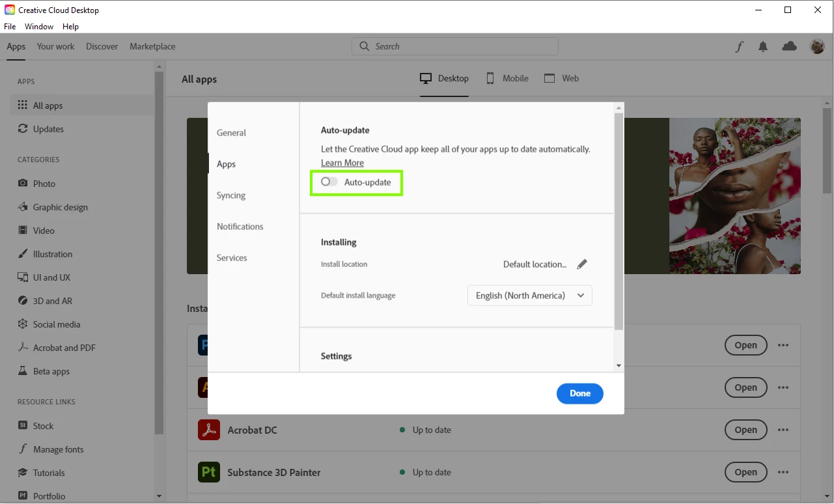
Task: Open notifications bell icon
Action: tap(763, 46)
